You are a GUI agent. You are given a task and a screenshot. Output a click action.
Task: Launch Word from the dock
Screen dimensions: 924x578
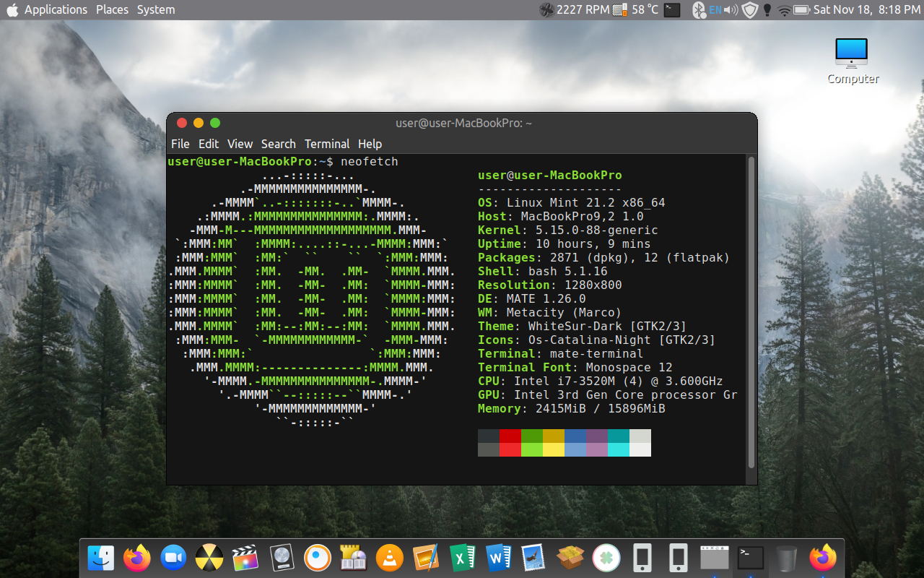(498, 558)
